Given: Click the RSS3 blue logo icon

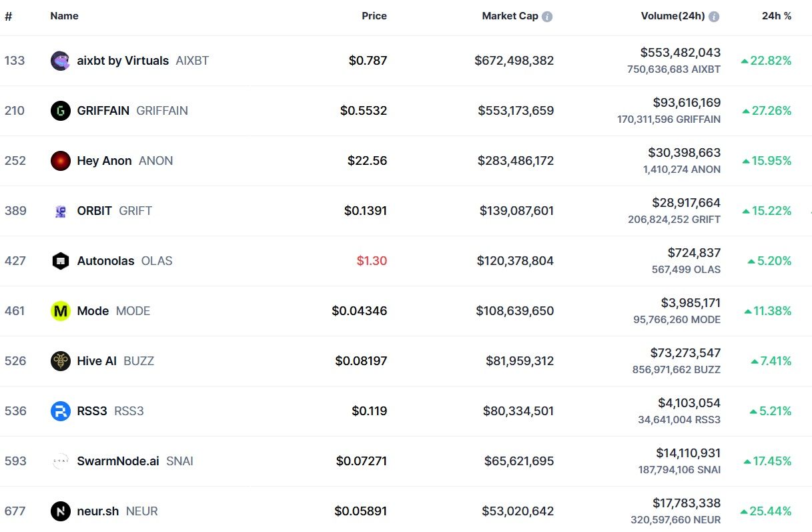Looking at the screenshot, I should click(x=60, y=411).
